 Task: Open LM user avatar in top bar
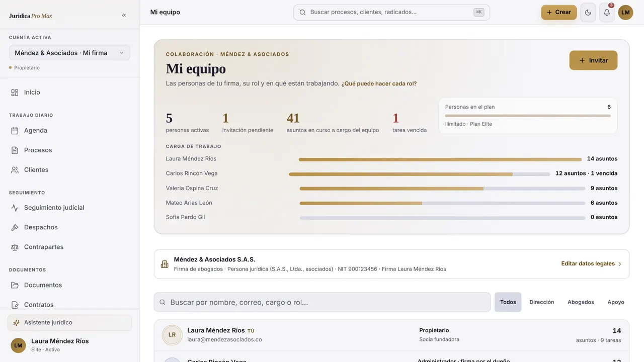(x=625, y=13)
